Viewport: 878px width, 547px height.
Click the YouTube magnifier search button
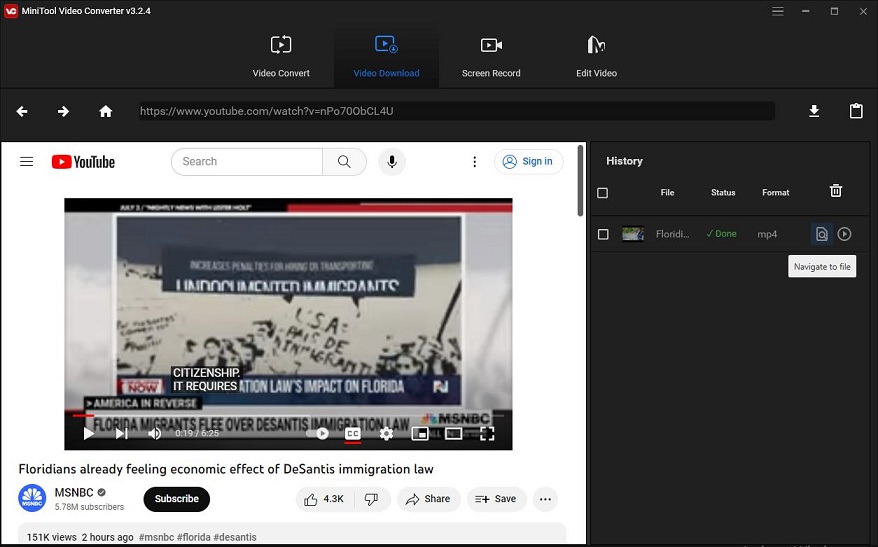pyautogui.click(x=344, y=162)
